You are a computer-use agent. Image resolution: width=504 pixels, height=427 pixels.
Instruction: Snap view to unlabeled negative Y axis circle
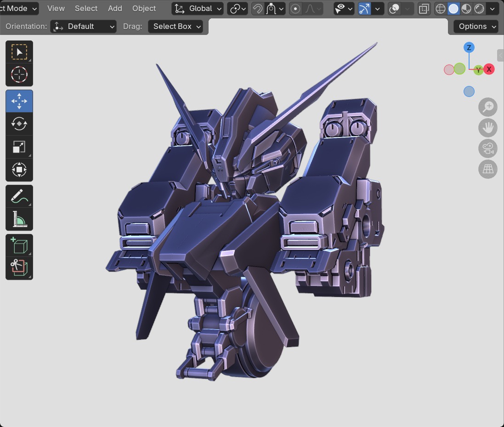pyautogui.click(x=459, y=68)
